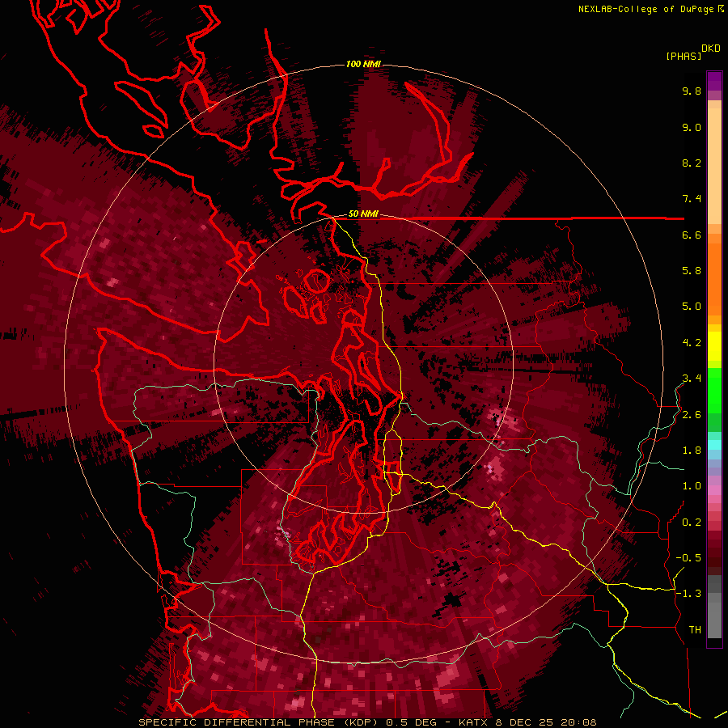
Task: Click the 5.0 value on color scale
Action: point(691,307)
